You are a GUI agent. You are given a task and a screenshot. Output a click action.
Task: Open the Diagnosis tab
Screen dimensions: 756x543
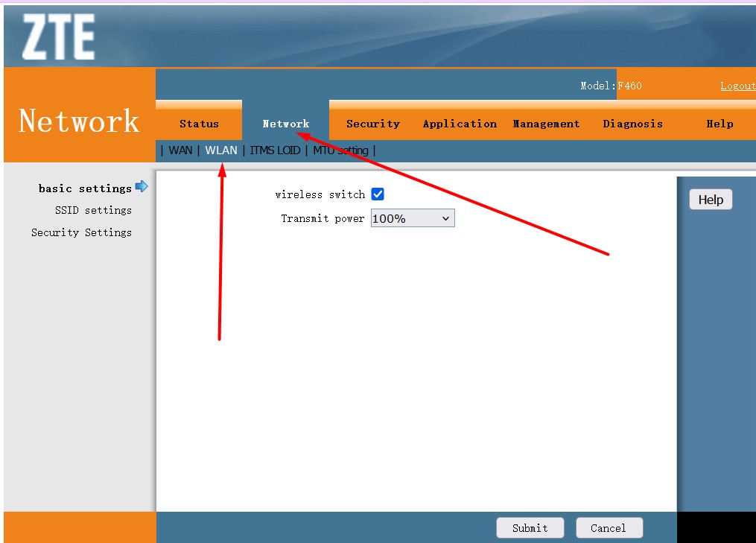pos(632,124)
